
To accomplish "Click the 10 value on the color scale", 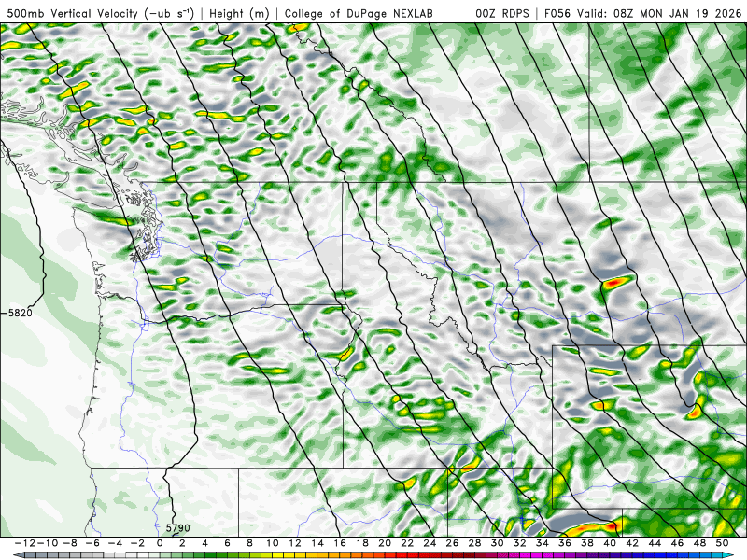I will [272, 543].
